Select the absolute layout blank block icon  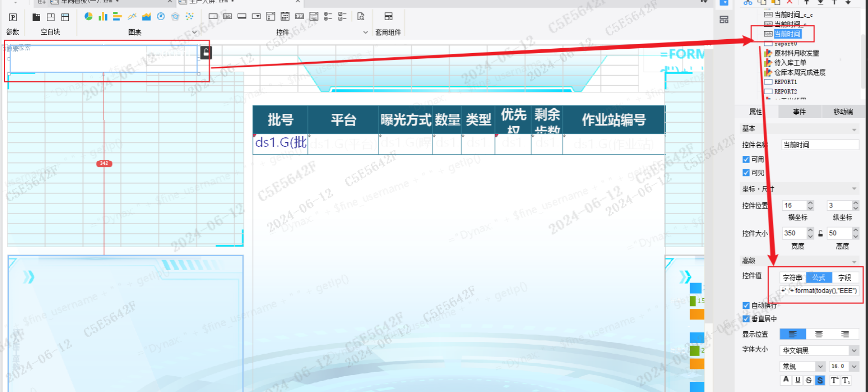51,17
